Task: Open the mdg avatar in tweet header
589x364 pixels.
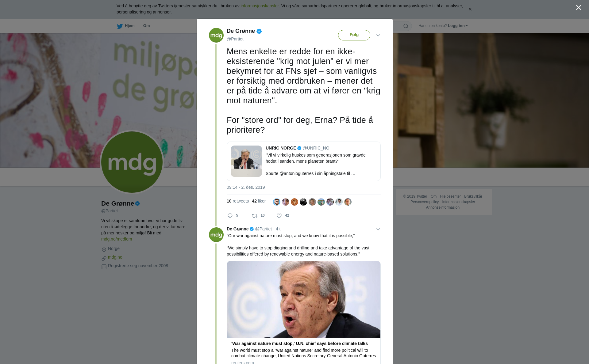Action: [216, 35]
